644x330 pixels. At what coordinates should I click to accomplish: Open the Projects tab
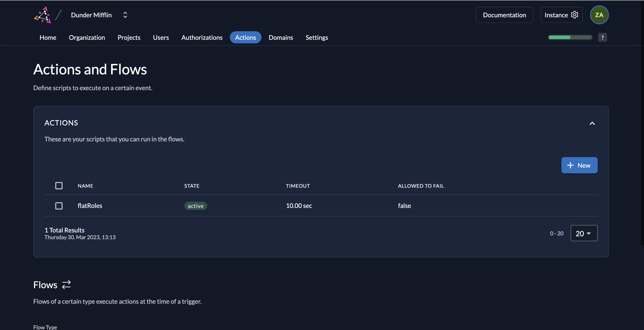click(129, 38)
